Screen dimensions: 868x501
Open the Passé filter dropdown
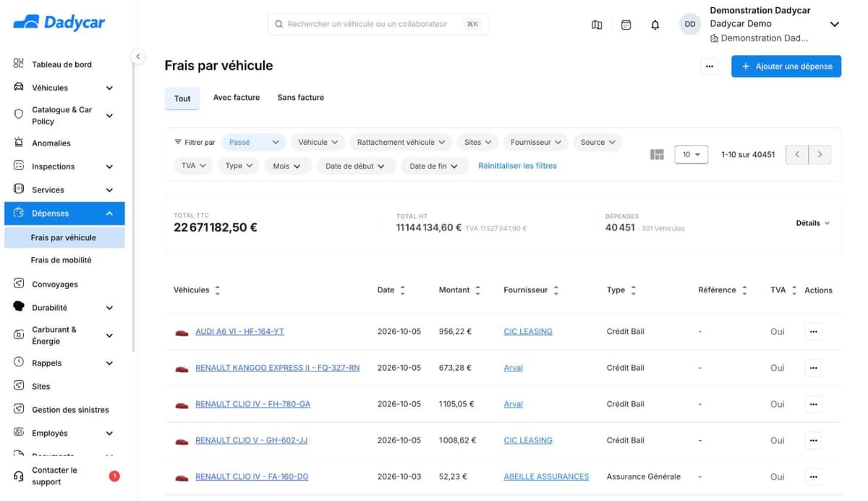coord(254,143)
